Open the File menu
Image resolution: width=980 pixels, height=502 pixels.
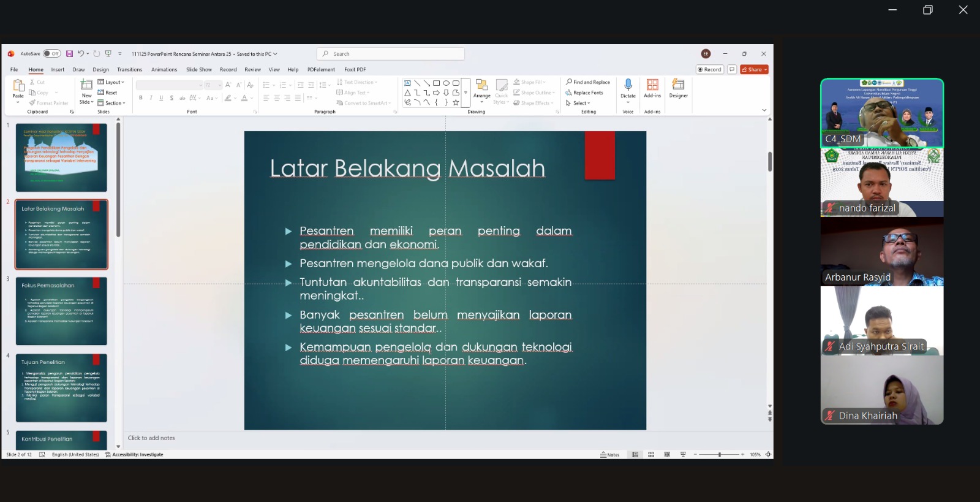[x=14, y=70]
